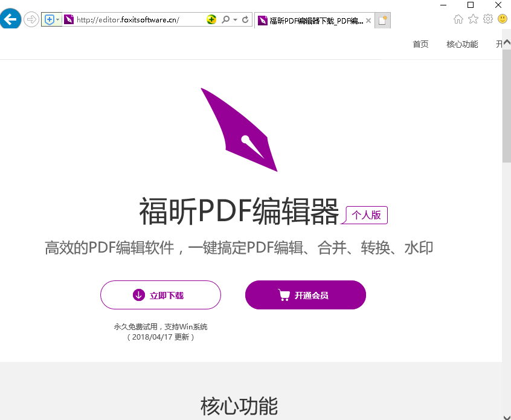Click the smiley feedback icon
511x420 pixels.
tap(503, 19)
